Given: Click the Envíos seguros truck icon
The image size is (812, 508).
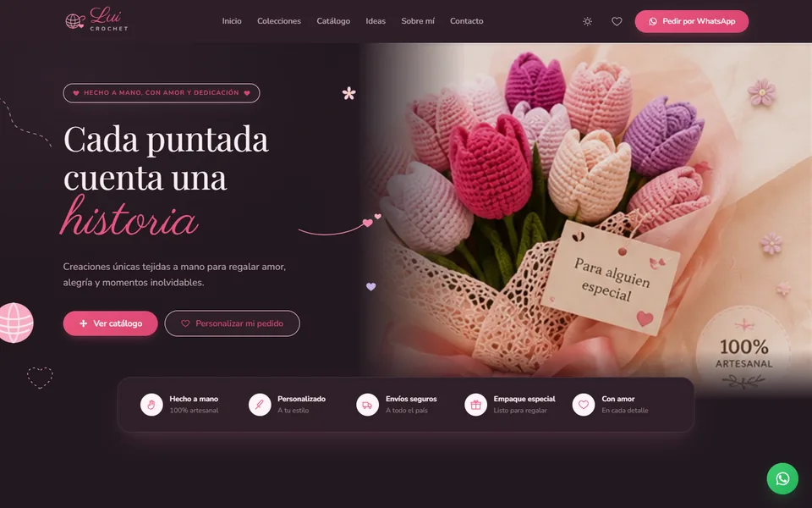Looking at the screenshot, I should pos(367,405).
